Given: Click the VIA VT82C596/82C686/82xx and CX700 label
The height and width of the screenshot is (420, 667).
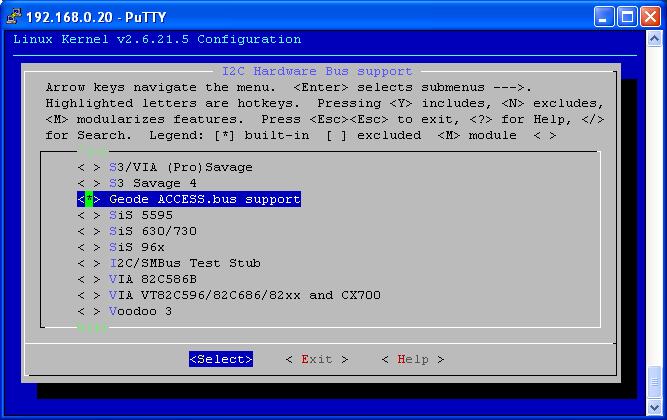Looking at the screenshot, I should pos(245,295).
